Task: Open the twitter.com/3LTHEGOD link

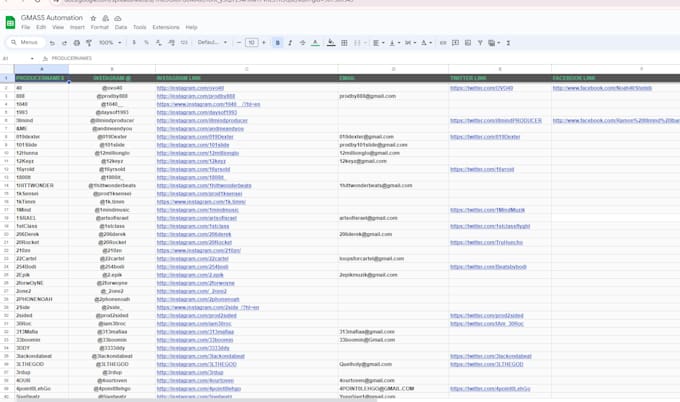Action: tap(487, 364)
